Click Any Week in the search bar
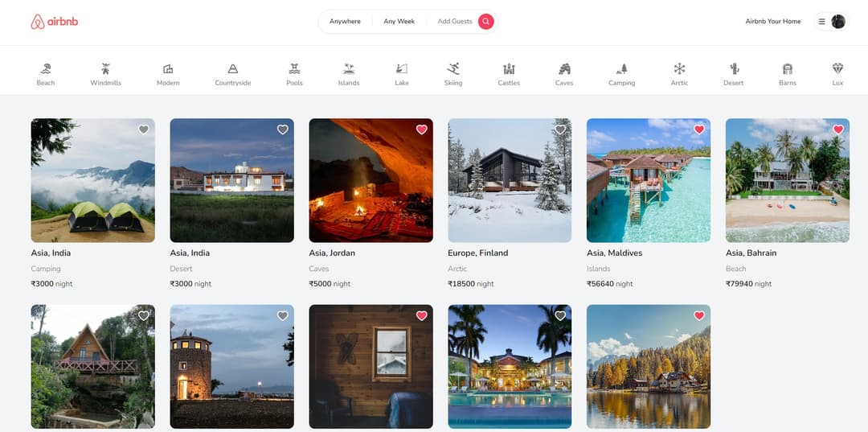This screenshot has height=432, width=868. coord(399,22)
